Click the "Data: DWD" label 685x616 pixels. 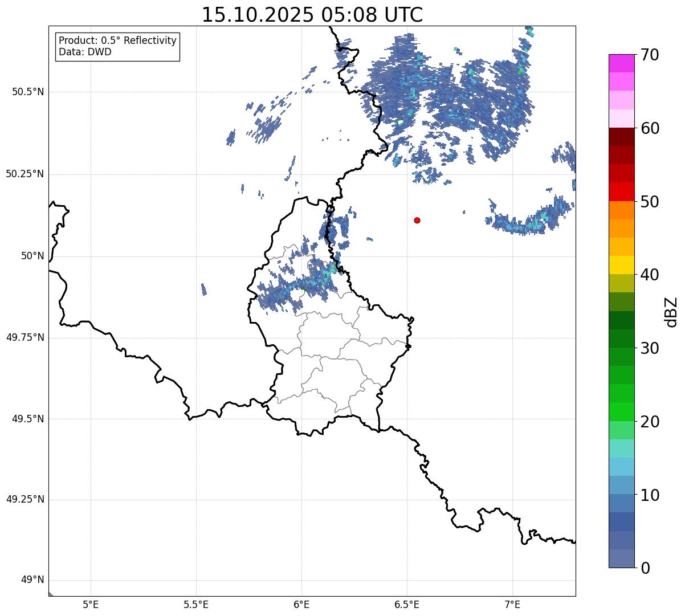tap(85, 52)
